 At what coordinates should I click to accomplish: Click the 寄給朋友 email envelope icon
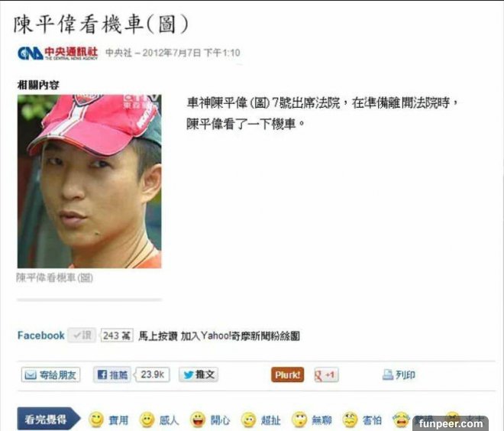point(31,375)
